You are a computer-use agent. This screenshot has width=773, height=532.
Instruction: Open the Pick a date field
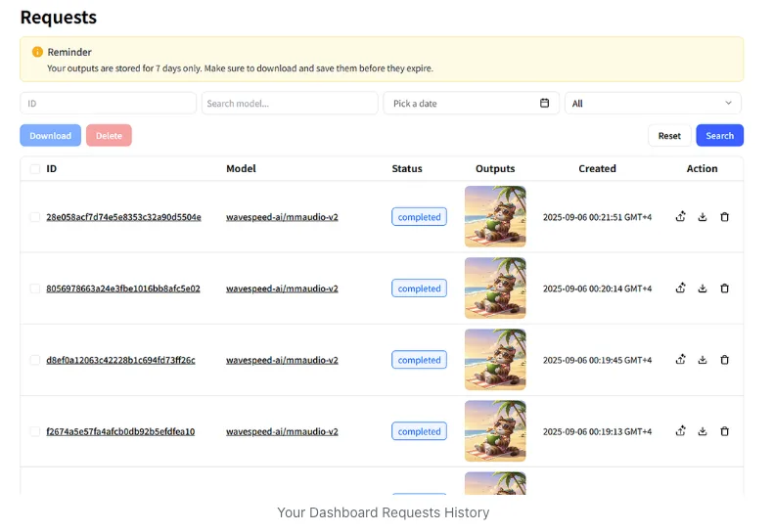(472, 103)
